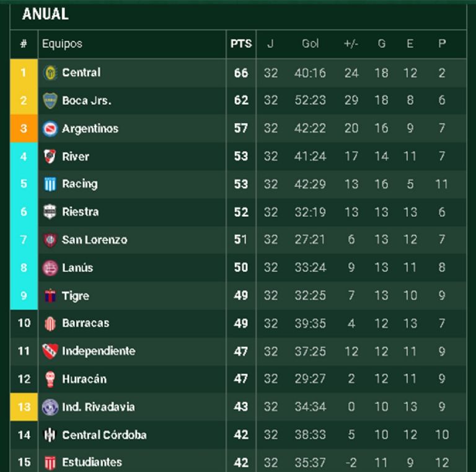Click the Huracán balloon crest
The width and height of the screenshot is (476, 472).
pyautogui.click(x=50, y=379)
